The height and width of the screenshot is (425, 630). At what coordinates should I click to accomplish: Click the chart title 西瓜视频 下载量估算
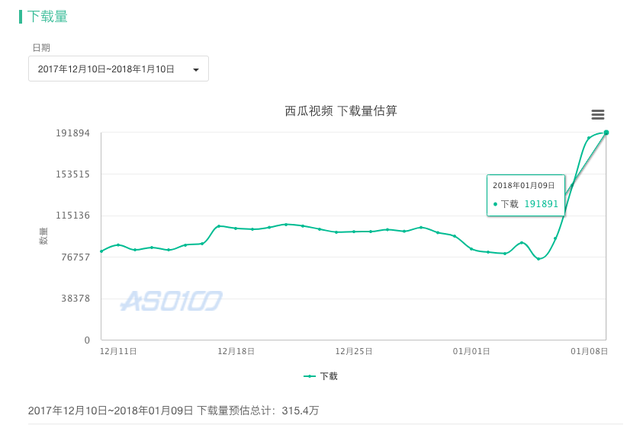[x=341, y=111]
